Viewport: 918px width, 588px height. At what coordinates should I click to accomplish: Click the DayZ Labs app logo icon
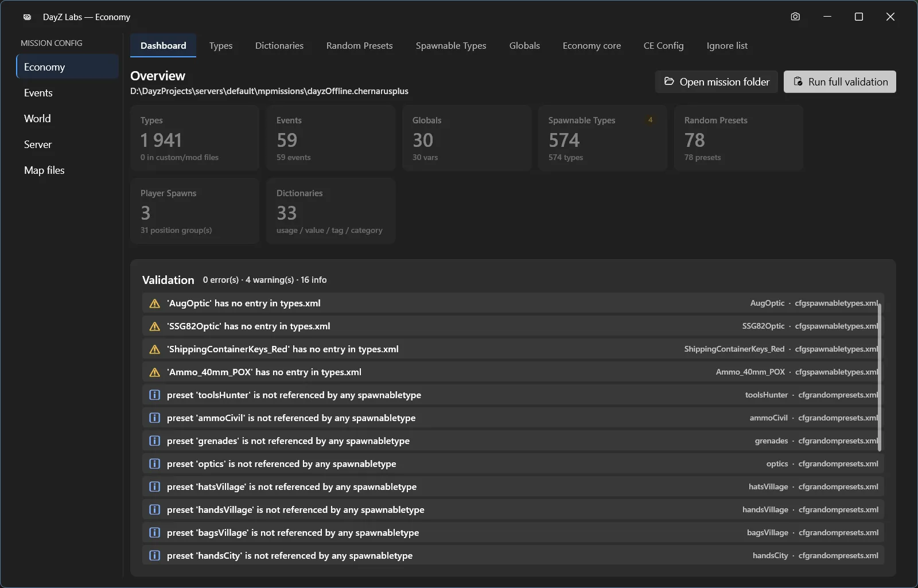(x=27, y=17)
